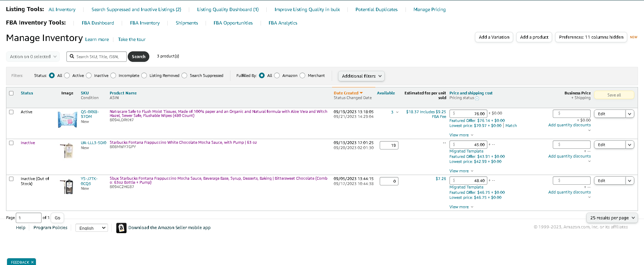Select the Natracare wipes row checkbox
644x265 pixels.
click(x=11, y=112)
